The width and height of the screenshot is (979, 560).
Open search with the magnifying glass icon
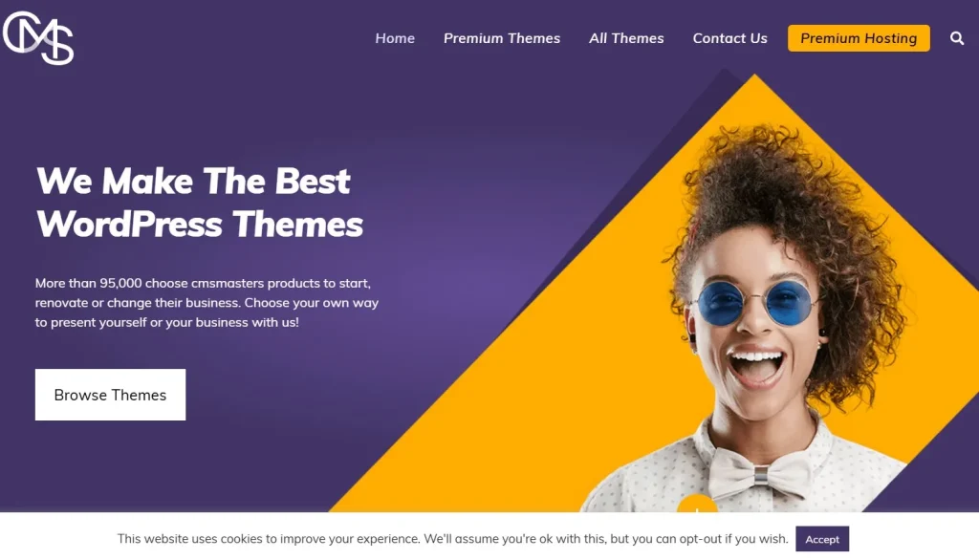[956, 39]
